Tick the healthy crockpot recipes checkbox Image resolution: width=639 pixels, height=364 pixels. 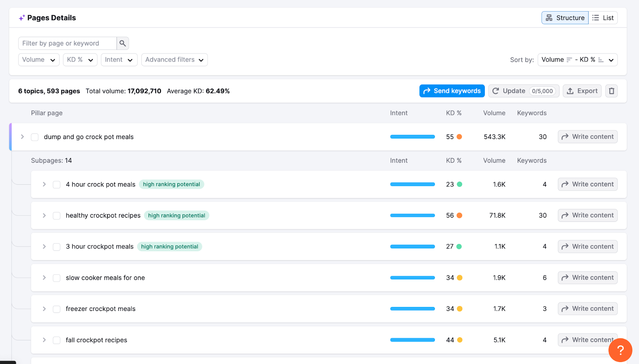point(57,216)
